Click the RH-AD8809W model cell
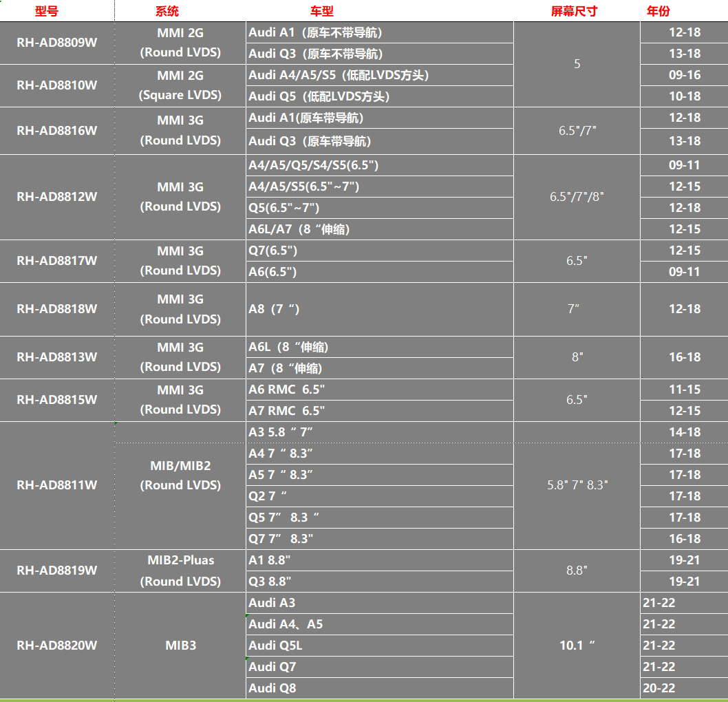 (x=57, y=43)
